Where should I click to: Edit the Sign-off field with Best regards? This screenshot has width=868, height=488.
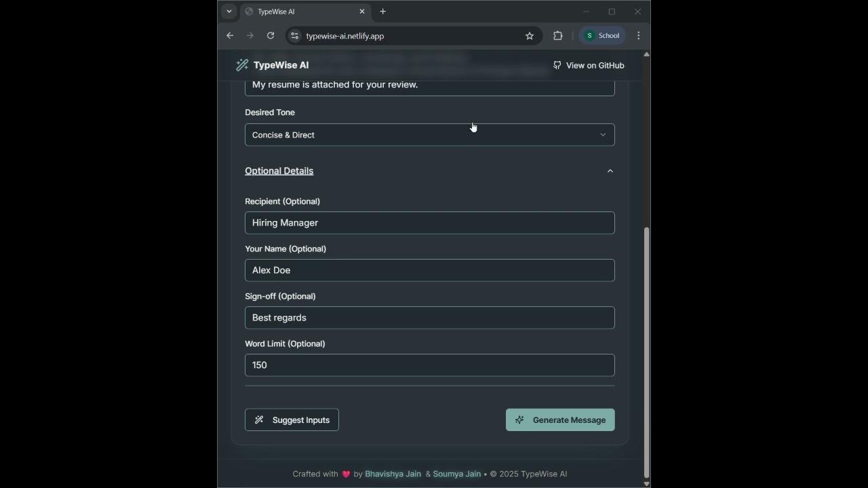click(x=430, y=318)
